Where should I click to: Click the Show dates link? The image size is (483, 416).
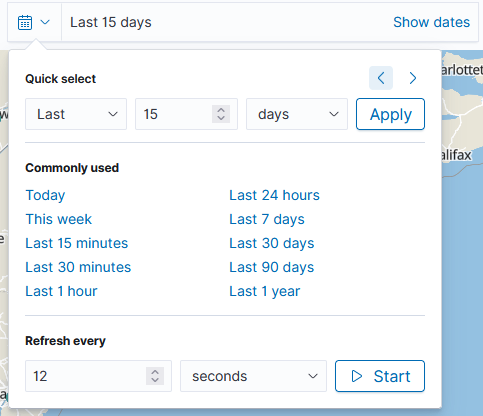(x=431, y=22)
